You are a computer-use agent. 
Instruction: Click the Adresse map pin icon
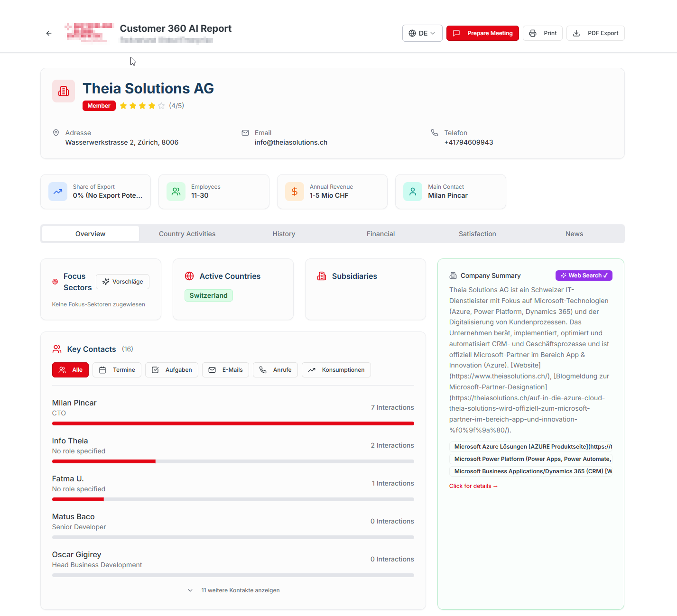coord(56,133)
